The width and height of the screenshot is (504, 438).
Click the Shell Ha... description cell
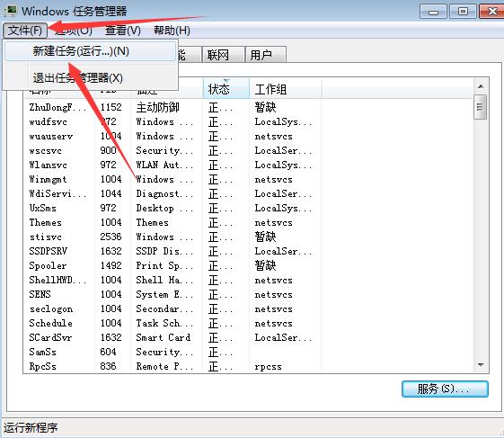click(164, 280)
